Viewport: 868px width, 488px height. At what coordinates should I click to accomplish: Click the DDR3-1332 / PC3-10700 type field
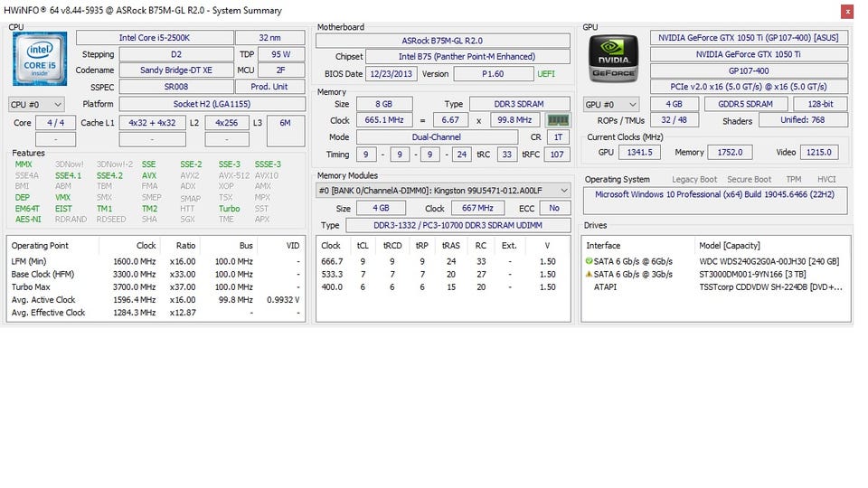(458, 225)
